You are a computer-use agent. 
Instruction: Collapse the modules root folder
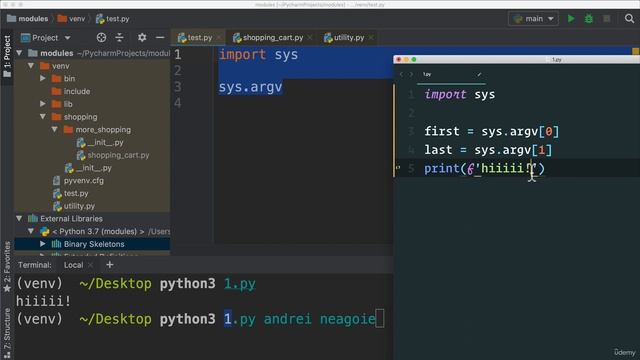19,53
